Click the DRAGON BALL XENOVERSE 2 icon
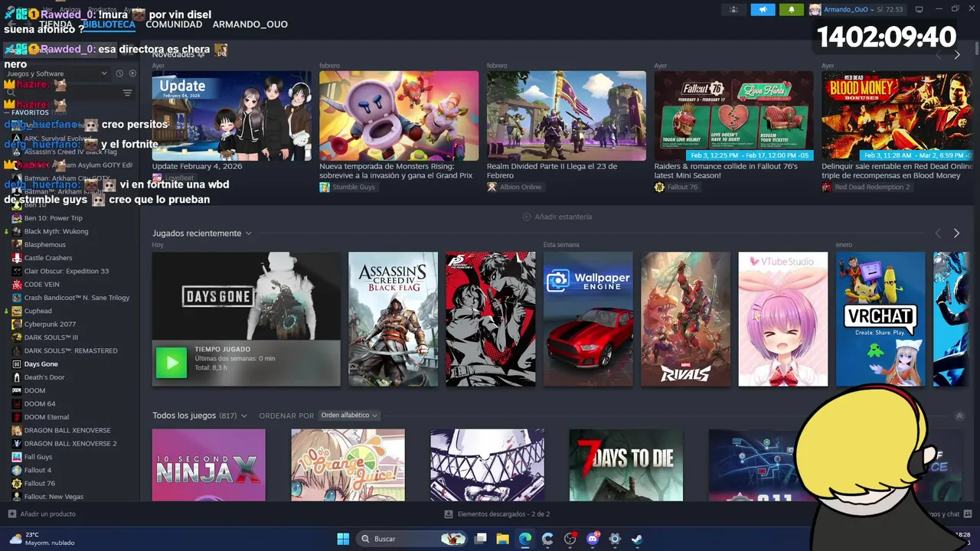Image resolution: width=980 pixels, height=551 pixels. point(17,444)
